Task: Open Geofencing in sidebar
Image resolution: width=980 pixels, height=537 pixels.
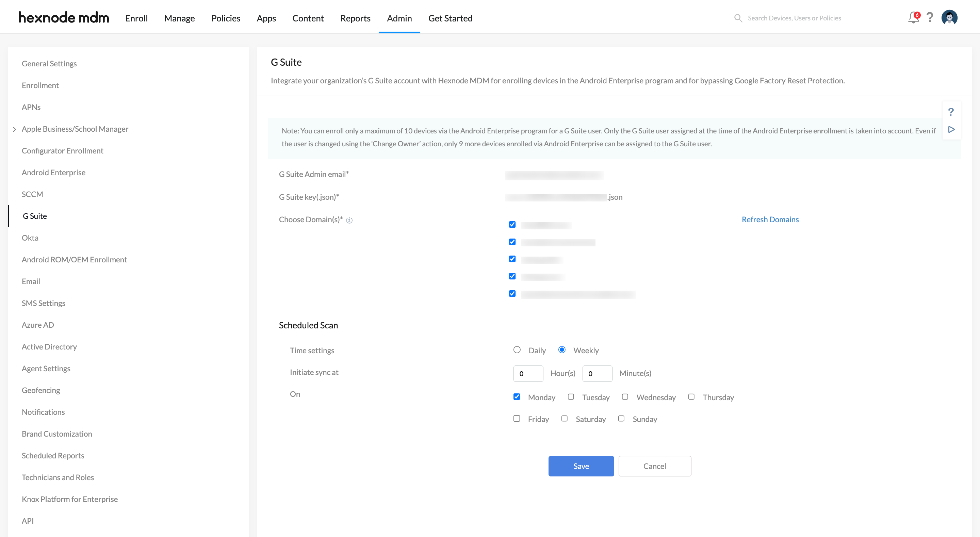Action: coord(41,390)
